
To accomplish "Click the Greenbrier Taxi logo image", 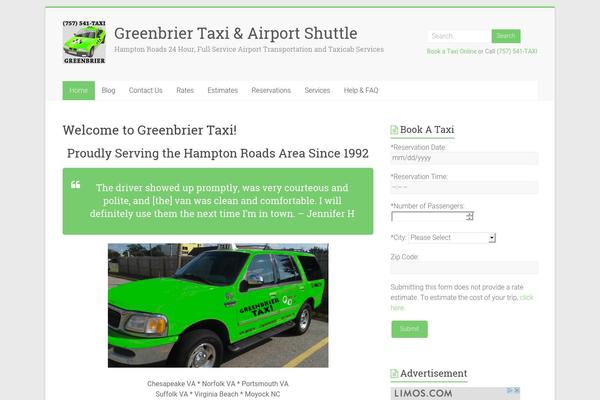I will pos(84,42).
